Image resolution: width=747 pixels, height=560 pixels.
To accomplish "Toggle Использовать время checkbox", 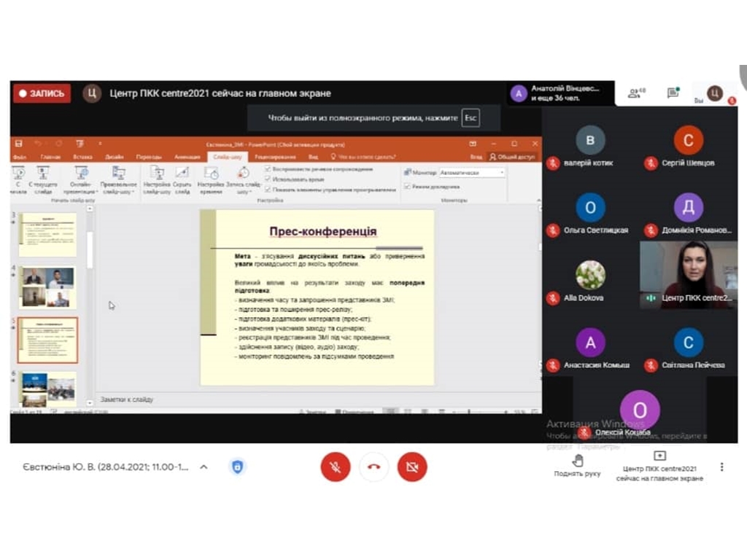I will [x=268, y=179].
